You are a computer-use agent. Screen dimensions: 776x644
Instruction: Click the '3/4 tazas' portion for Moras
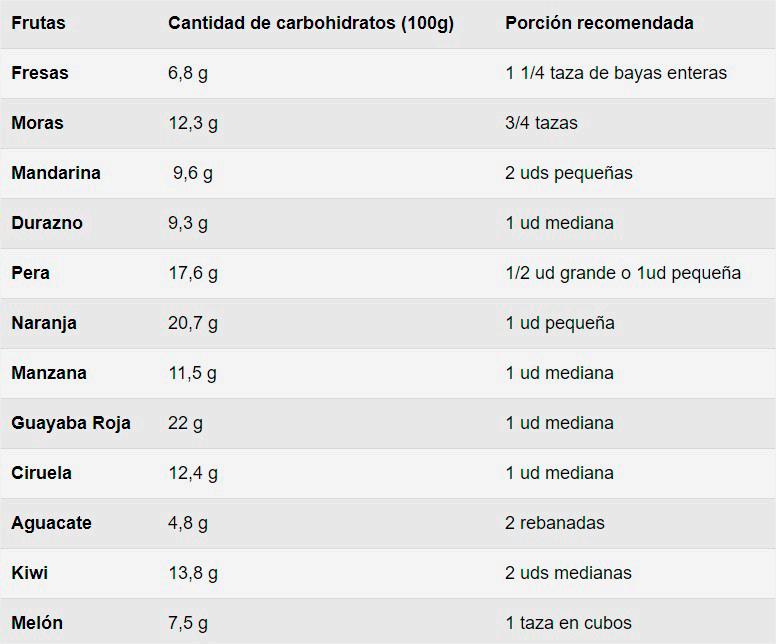pyautogui.click(x=541, y=123)
